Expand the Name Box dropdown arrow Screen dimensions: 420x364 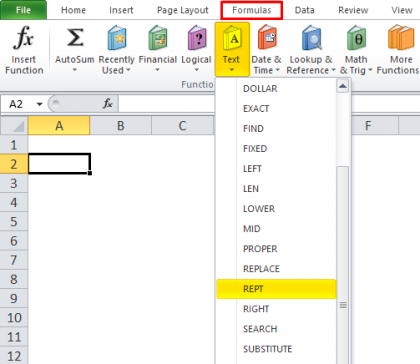[40, 104]
